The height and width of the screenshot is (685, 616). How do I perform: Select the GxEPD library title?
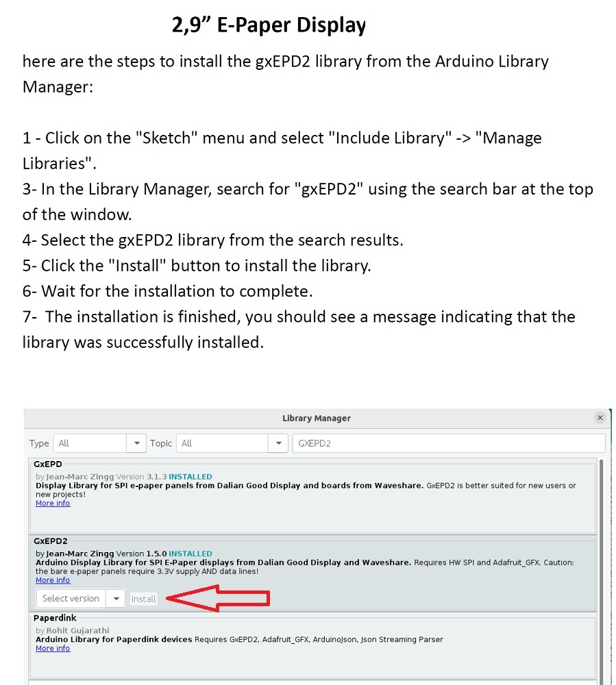(47, 464)
